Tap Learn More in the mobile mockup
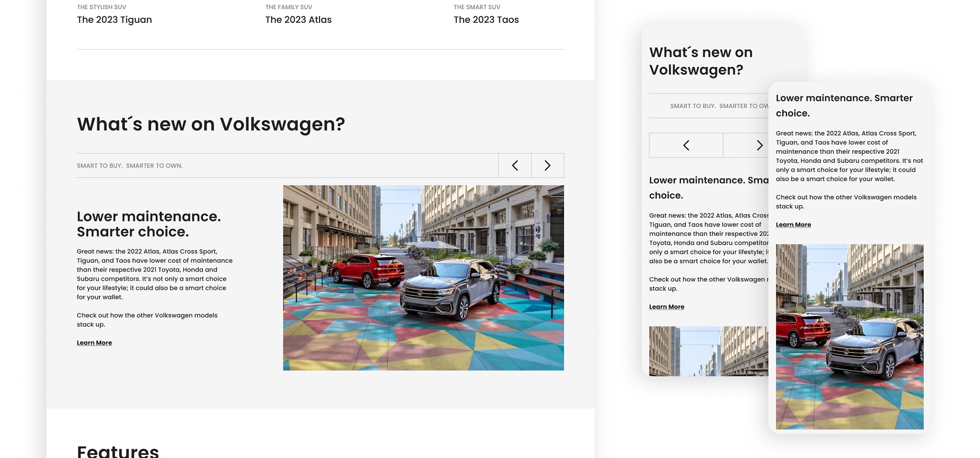980x458 pixels. coord(667,306)
